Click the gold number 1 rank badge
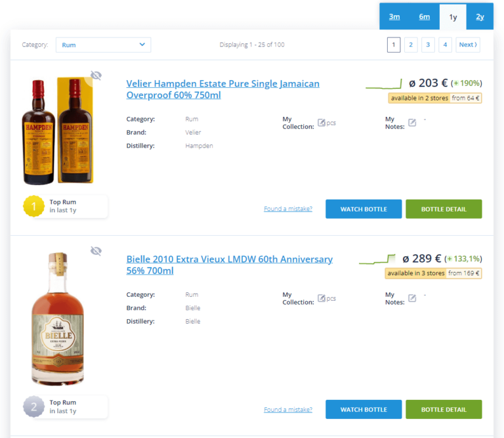This screenshot has height=438, width=504. (33, 206)
